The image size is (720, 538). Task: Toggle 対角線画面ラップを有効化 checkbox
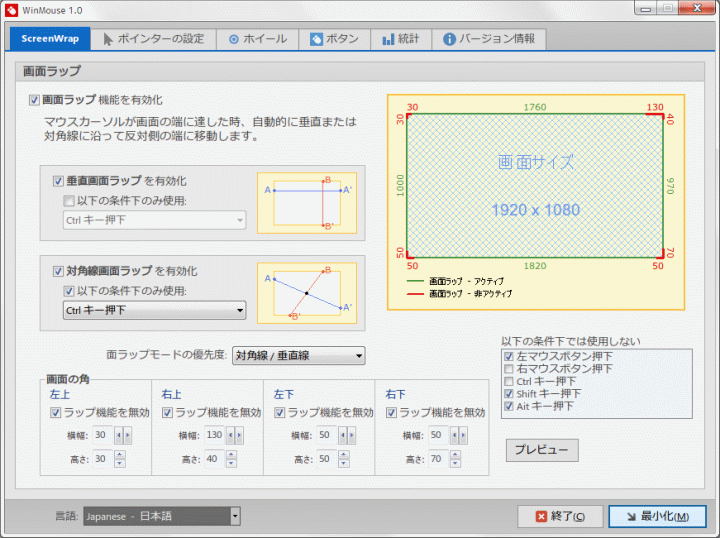[58, 271]
